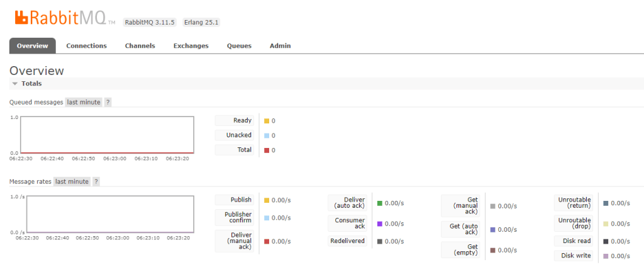Go to the Exchanges tab
This screenshot has height=267, width=644.
coord(191,46)
